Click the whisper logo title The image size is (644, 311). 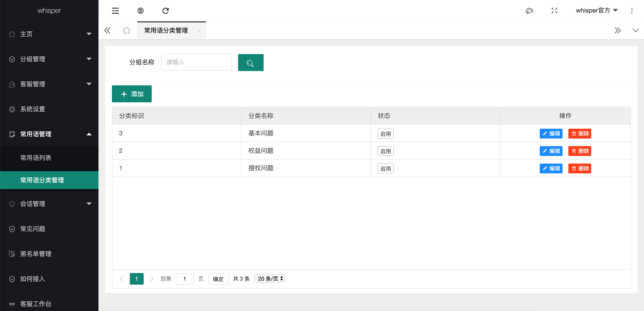click(49, 11)
